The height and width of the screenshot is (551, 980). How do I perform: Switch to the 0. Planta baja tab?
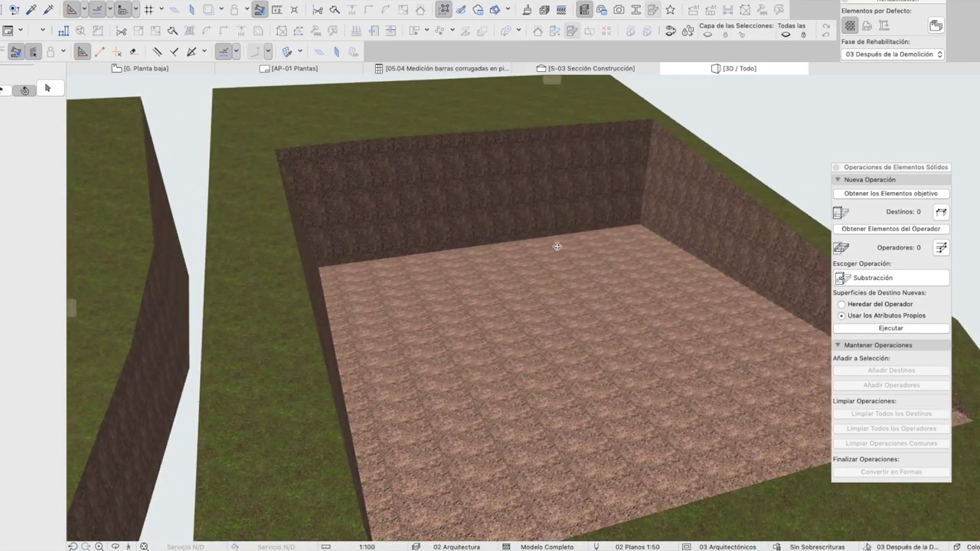click(x=140, y=68)
